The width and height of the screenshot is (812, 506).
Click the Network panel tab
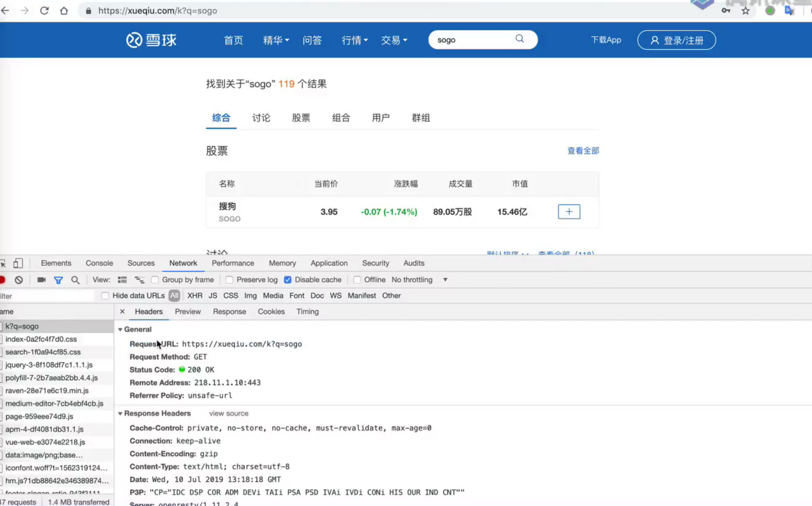(183, 263)
